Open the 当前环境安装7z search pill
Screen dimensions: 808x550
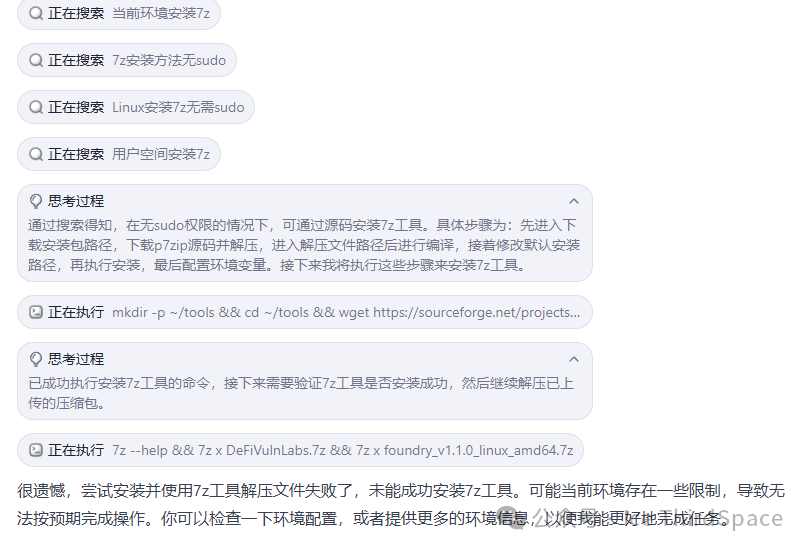coord(119,13)
